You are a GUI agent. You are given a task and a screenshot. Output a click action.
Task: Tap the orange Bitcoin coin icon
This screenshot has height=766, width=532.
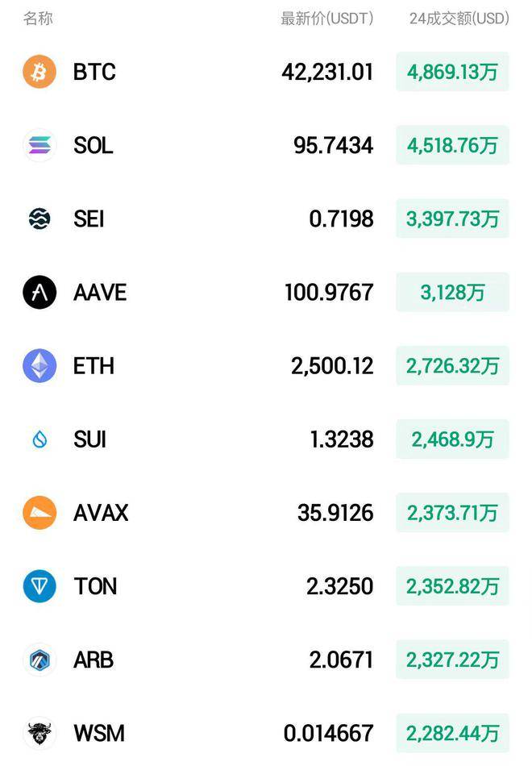[39, 72]
